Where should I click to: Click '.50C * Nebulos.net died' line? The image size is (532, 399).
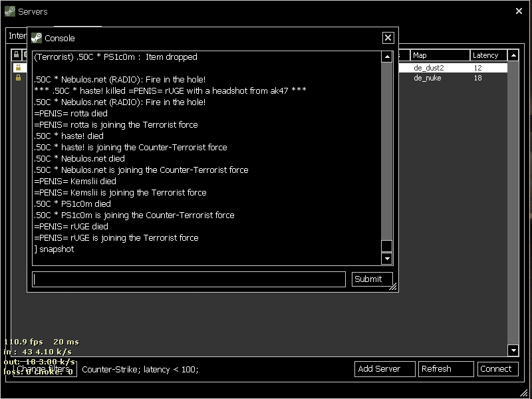(79, 158)
